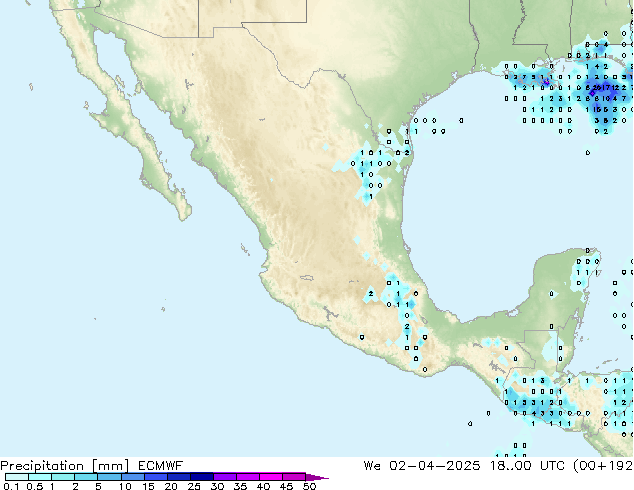Click the 0.5–1 mm legend swatch
The height and width of the screenshot is (490, 634).
click(40, 477)
